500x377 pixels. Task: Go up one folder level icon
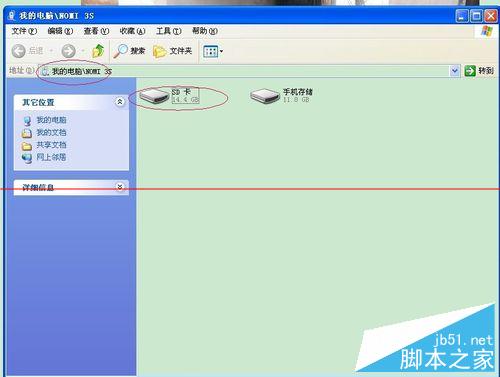coord(98,51)
